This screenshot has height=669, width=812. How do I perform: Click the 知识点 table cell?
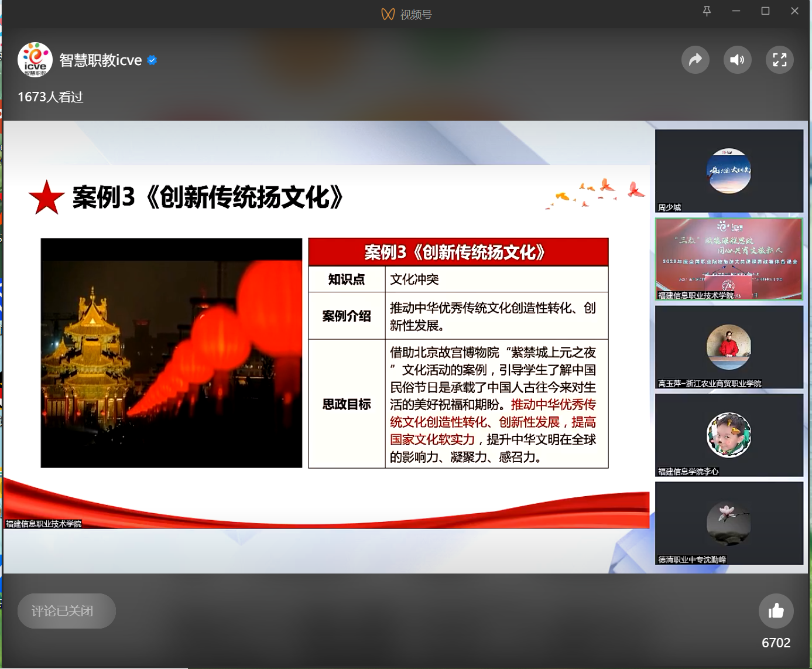point(347,279)
